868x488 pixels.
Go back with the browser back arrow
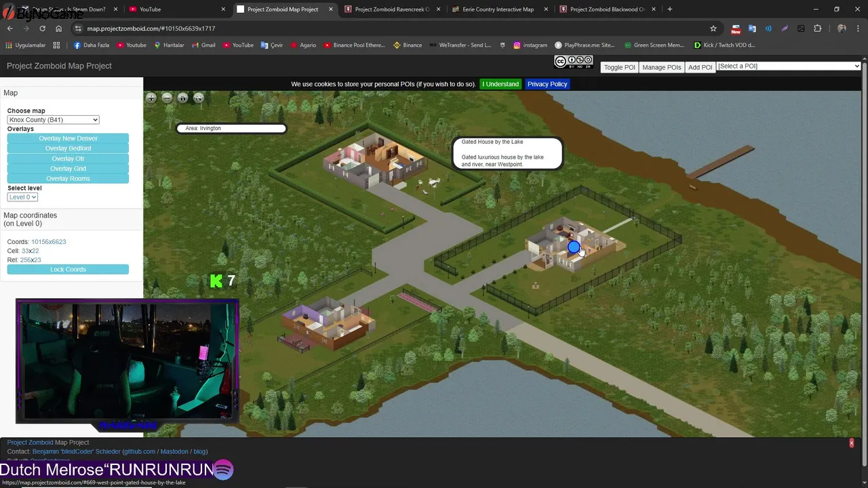coord(10,28)
